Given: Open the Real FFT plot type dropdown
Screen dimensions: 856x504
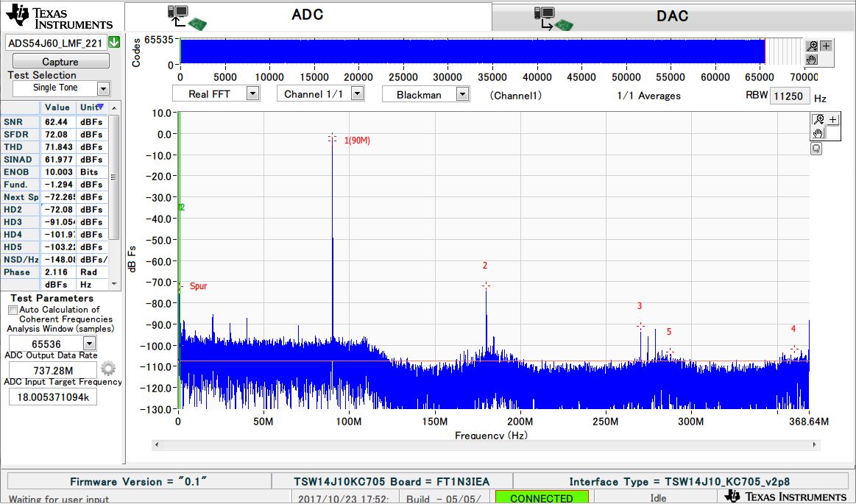Looking at the screenshot, I should coord(252,94).
